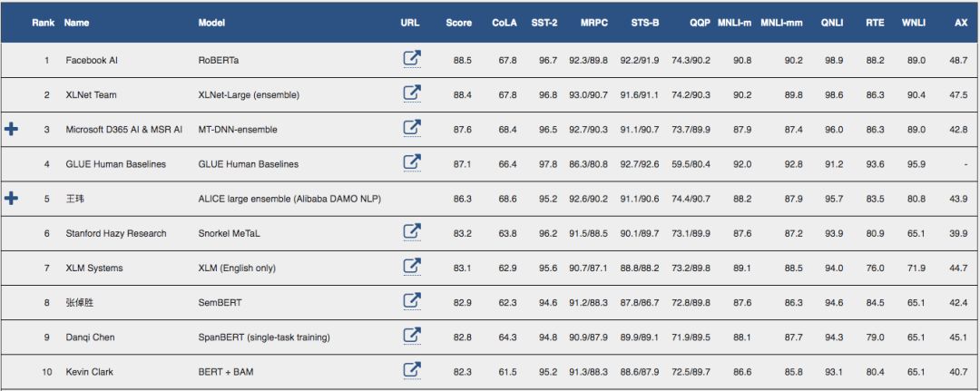Viewport: 980px width, 391px height.
Task: Click the CoLA column header
Action: pos(505,22)
